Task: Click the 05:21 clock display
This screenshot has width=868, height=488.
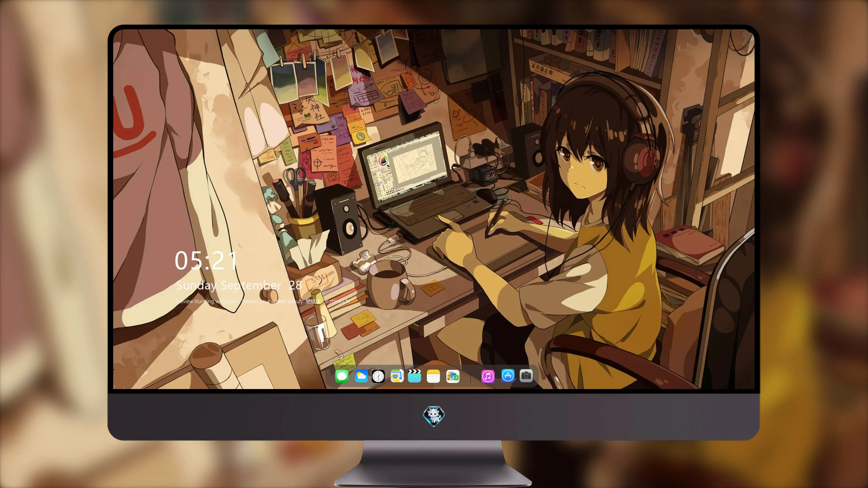Action: click(x=206, y=261)
